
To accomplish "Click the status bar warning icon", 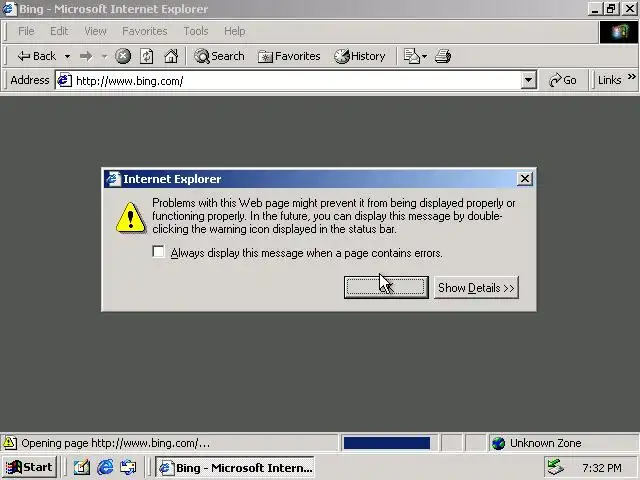I will (x=9, y=443).
